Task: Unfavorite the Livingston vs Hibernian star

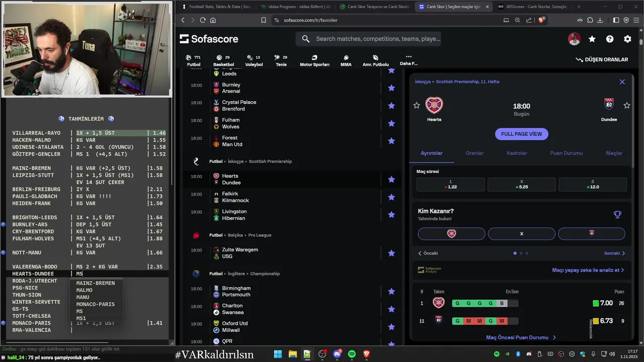Action: [x=391, y=215]
